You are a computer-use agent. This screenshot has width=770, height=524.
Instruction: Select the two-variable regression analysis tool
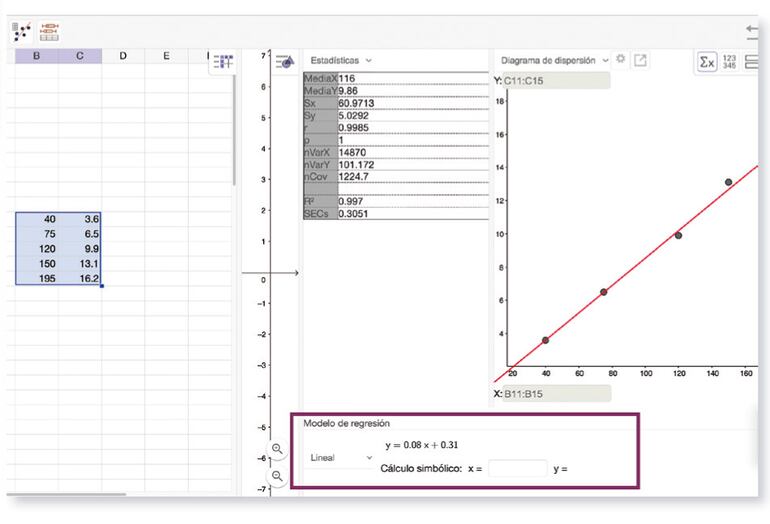click(22, 31)
